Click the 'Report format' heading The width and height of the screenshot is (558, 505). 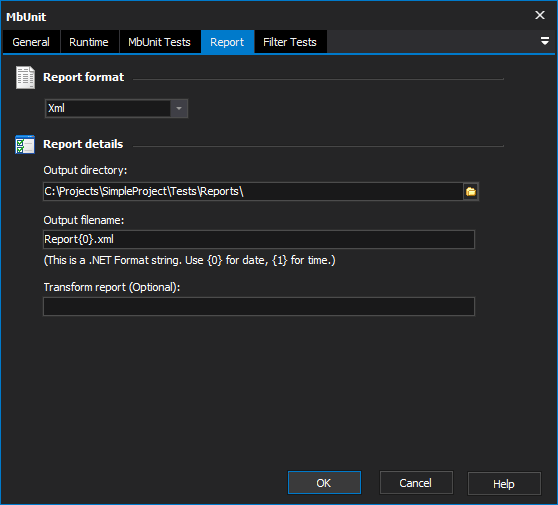pos(84,77)
